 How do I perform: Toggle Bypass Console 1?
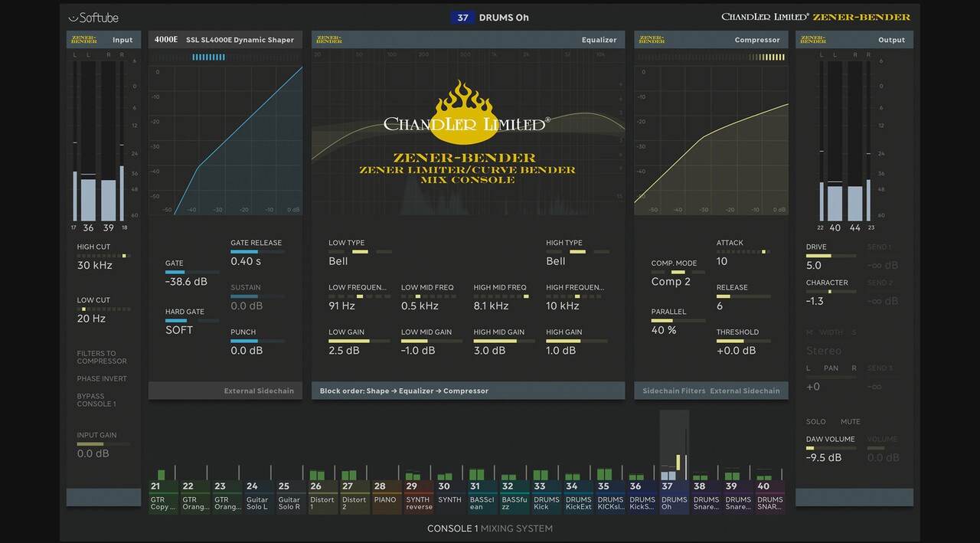[96, 400]
